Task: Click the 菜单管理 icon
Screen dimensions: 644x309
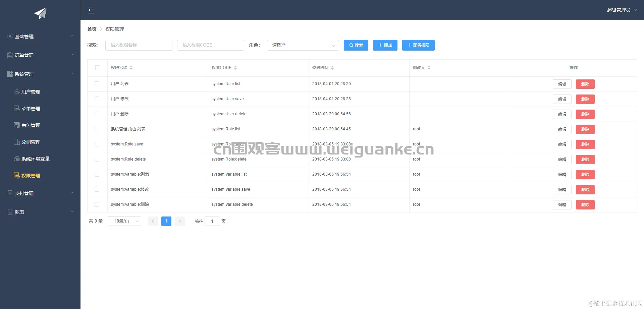Action: pos(17,108)
